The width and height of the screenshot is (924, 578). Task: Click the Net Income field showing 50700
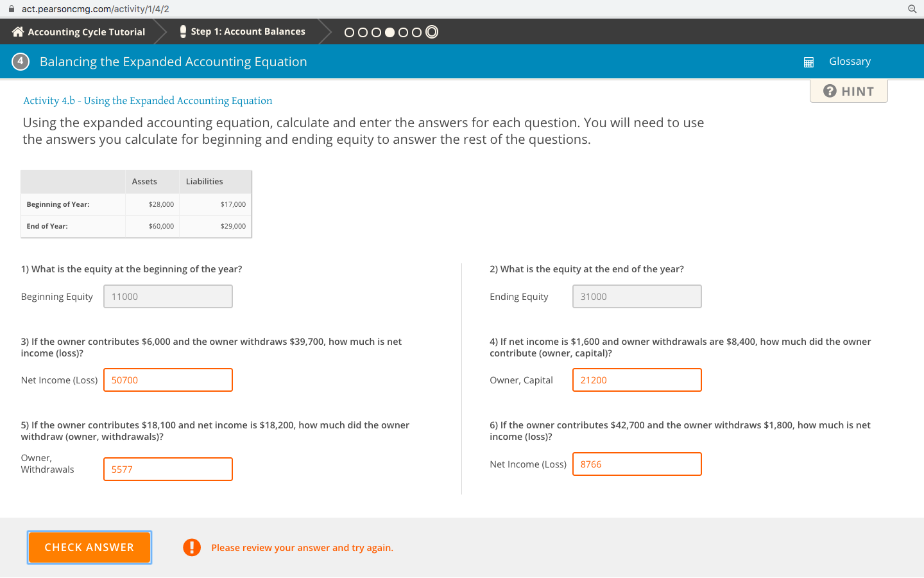pos(167,380)
